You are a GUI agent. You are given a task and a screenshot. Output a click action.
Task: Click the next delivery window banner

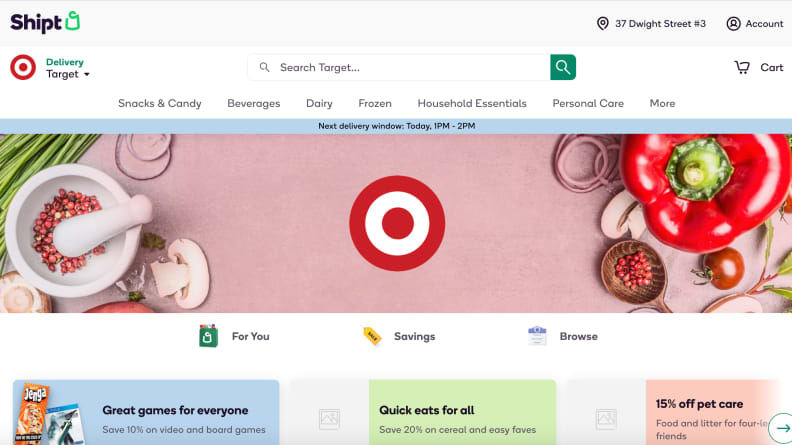pyautogui.click(x=396, y=126)
